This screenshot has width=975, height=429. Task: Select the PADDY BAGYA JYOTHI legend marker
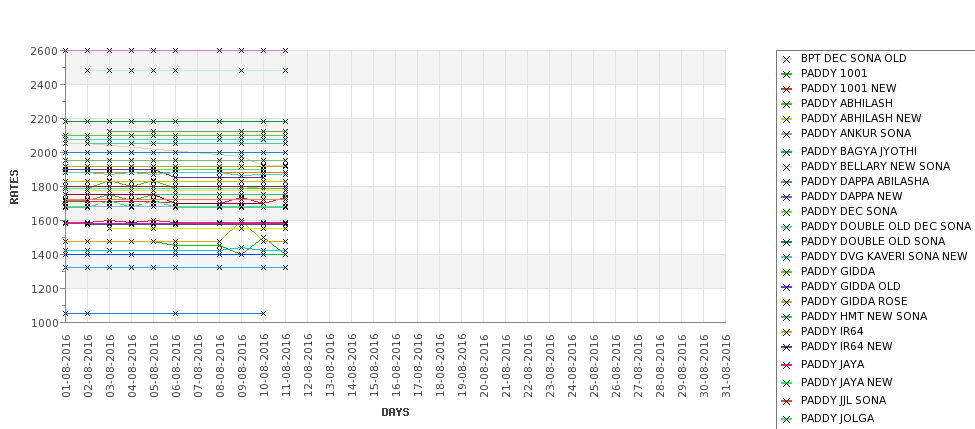(x=787, y=152)
